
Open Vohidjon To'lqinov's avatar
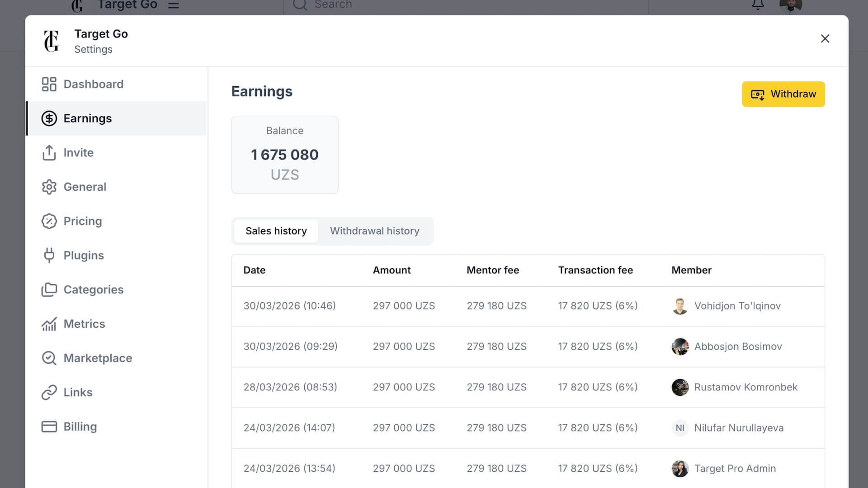pyautogui.click(x=680, y=306)
